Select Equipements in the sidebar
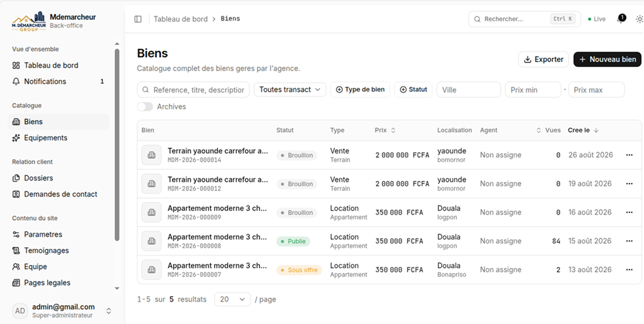Viewport: 644px width, 324px height. [x=58, y=138]
